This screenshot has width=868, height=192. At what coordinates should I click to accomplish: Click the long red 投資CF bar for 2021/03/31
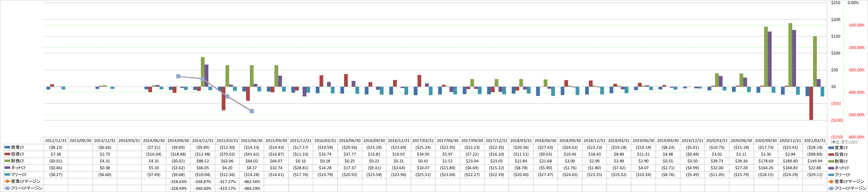click(x=811, y=103)
